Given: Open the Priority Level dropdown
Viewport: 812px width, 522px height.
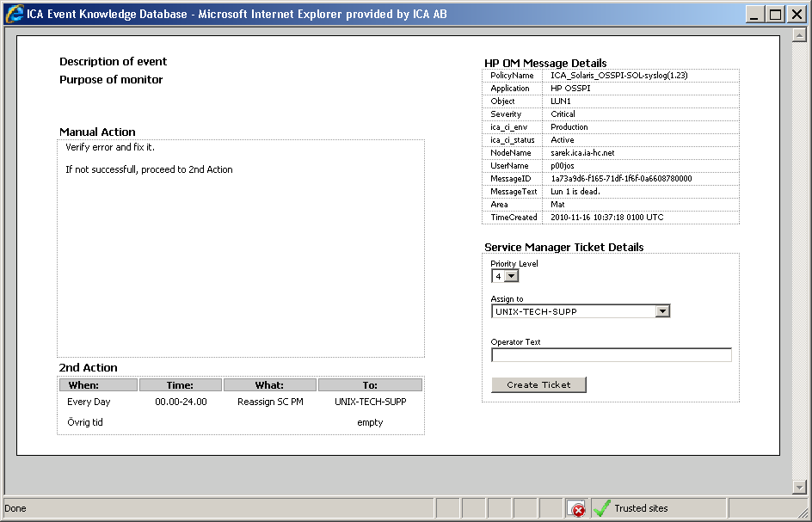Looking at the screenshot, I should pos(511,276).
